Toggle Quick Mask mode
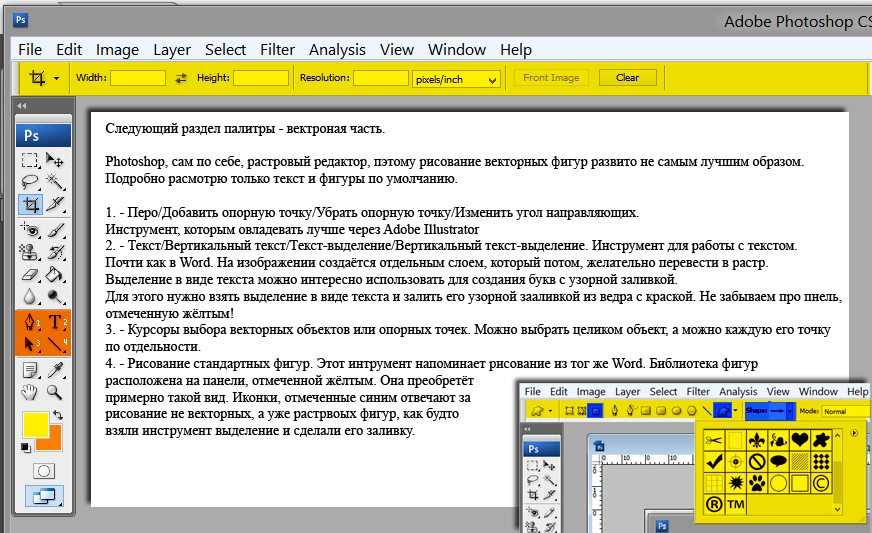The image size is (872, 533). coord(43,471)
